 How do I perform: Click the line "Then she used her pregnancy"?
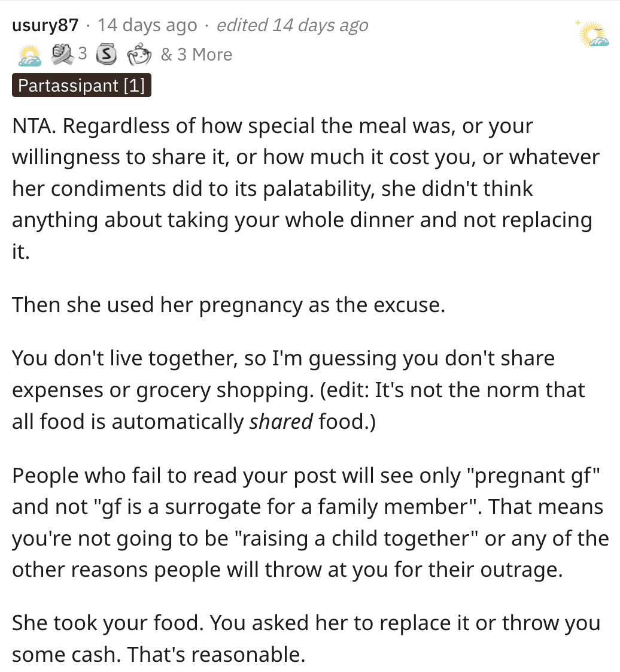(229, 305)
